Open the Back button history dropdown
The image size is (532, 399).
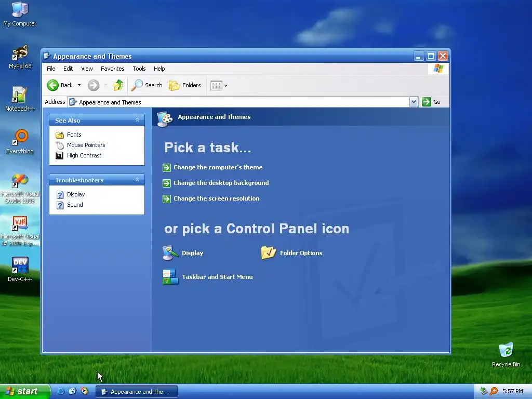coord(79,85)
